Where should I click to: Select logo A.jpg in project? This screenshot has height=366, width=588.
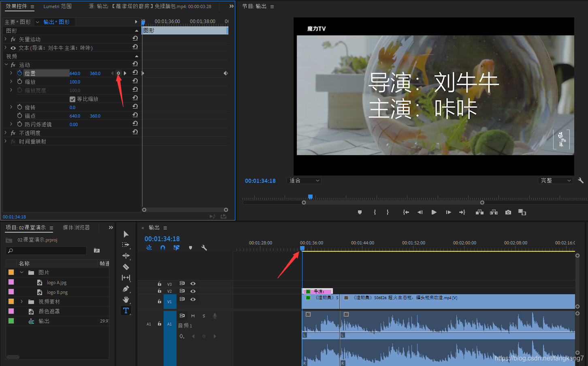pos(57,283)
